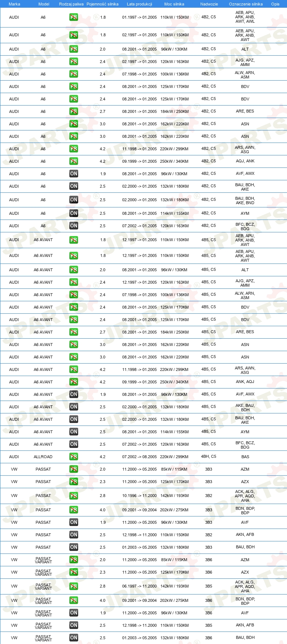
Task: Click the diesel ON icon in the PASSAT VARIANT 2.5 150KM row
Action: click(x=74, y=625)
